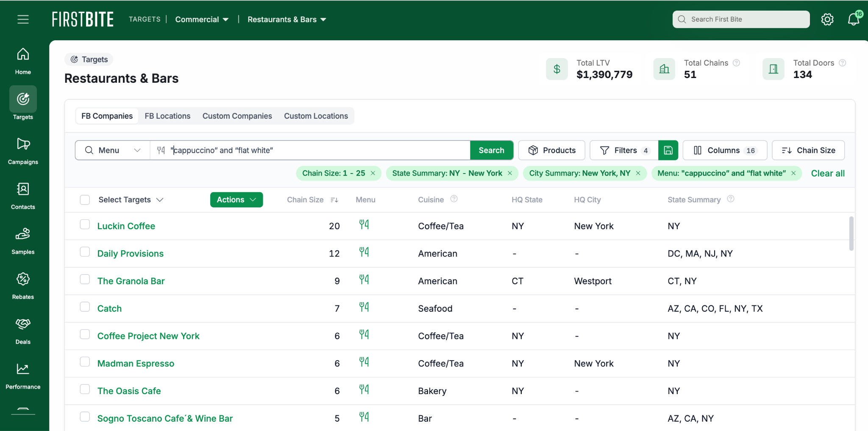Open Rebates in the sidebar

pyautogui.click(x=23, y=286)
